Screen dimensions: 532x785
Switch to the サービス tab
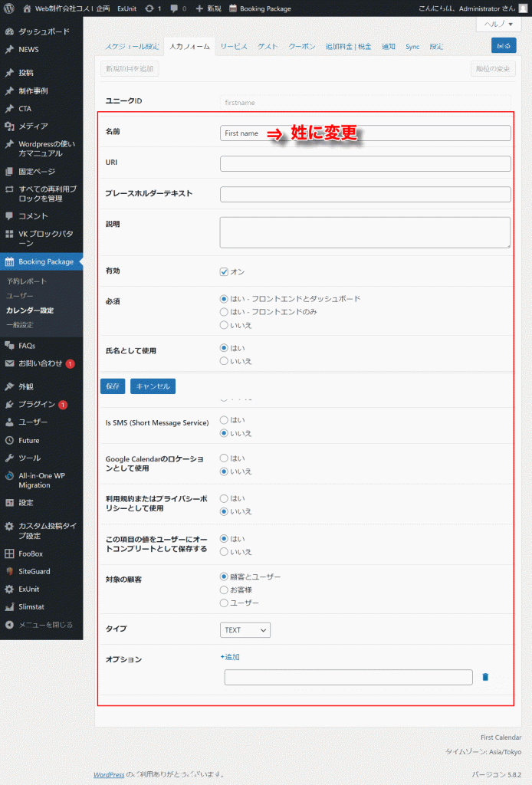point(234,47)
